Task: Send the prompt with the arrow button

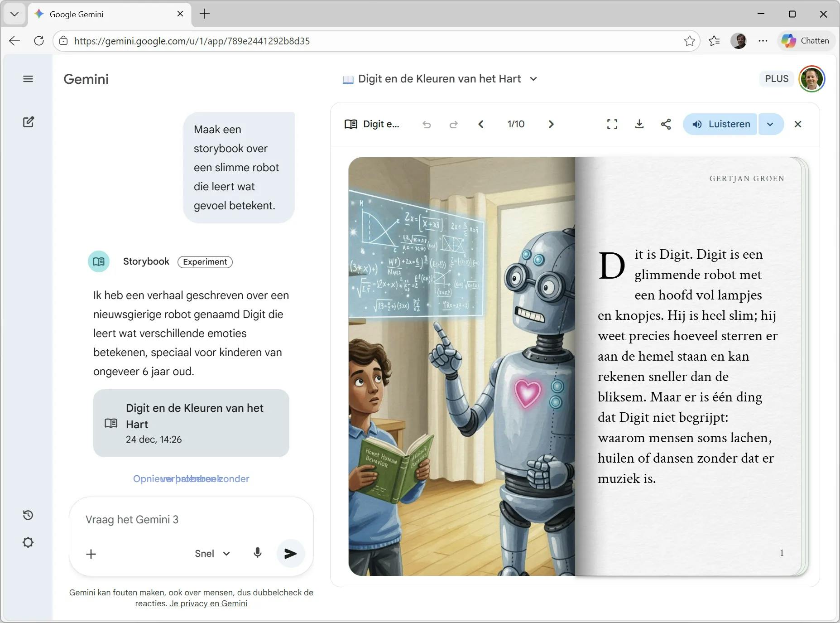Action: pyautogui.click(x=290, y=553)
